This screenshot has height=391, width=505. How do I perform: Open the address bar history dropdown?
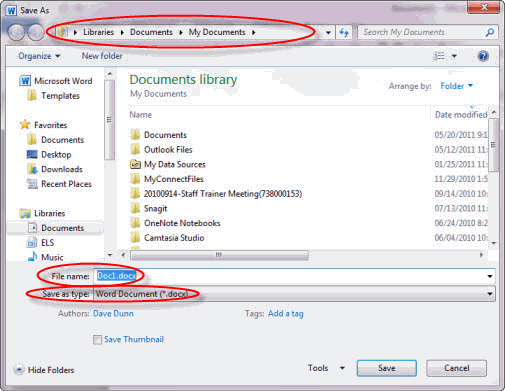(x=328, y=32)
